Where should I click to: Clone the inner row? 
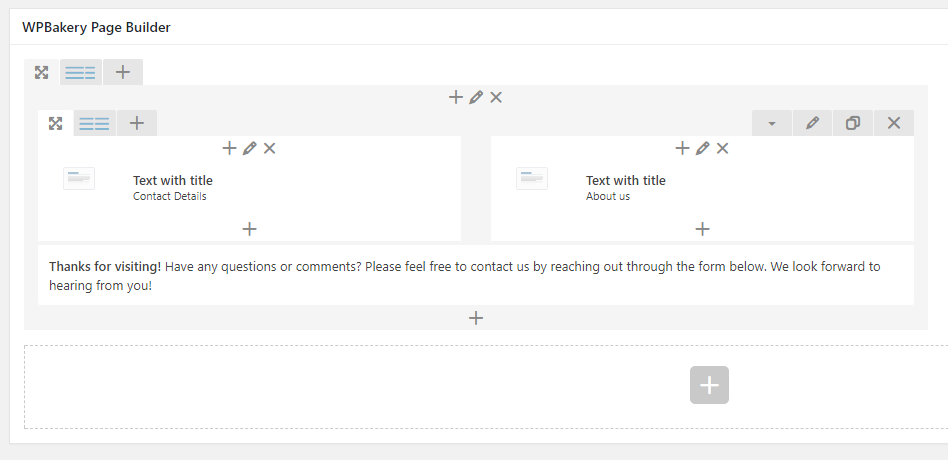[852, 123]
